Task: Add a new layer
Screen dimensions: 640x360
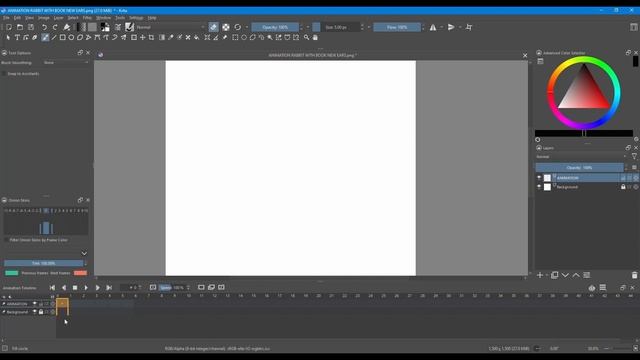Action: tap(540, 275)
